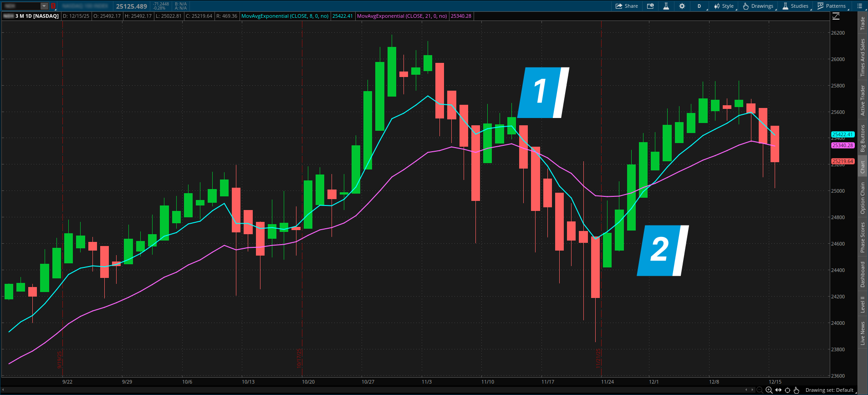Click the red symbol link indicator 1

click(53, 6)
